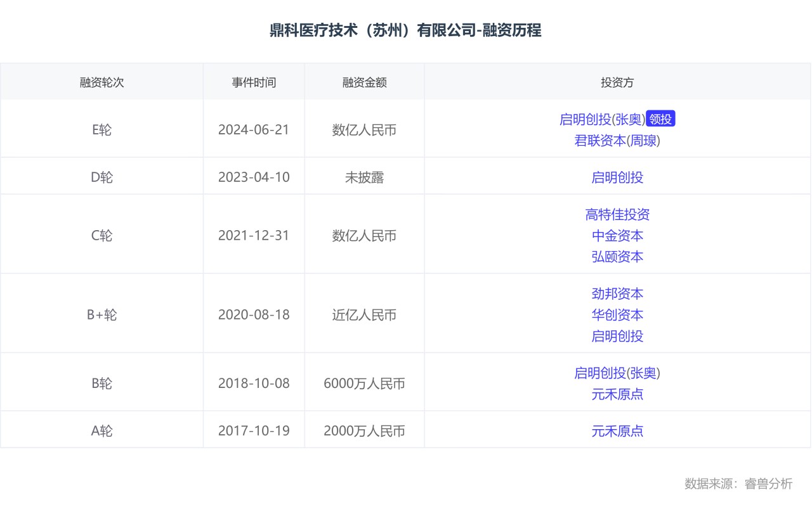Image resolution: width=812 pixels, height=516 pixels.
Task: Open 华创资本 investor link
Action: point(617,315)
